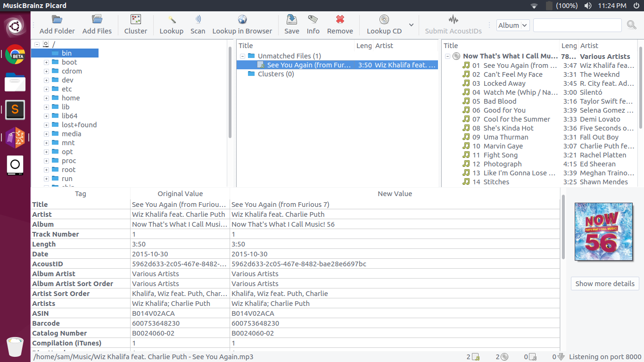Open Lookup in Browser
The width and height of the screenshot is (644, 362).
tap(242, 20)
